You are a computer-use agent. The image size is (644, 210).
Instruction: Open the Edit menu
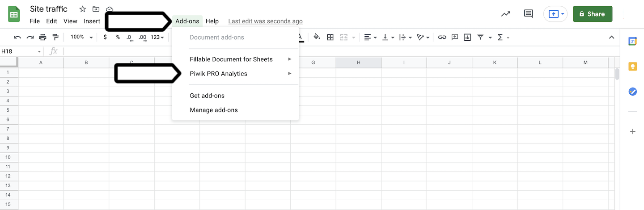pos(51,21)
